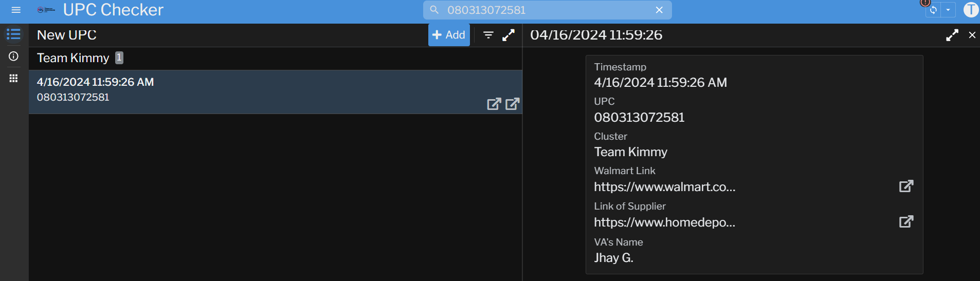Expand the detail panel fullscreen
This screenshot has width=980, height=281.
(x=952, y=35)
